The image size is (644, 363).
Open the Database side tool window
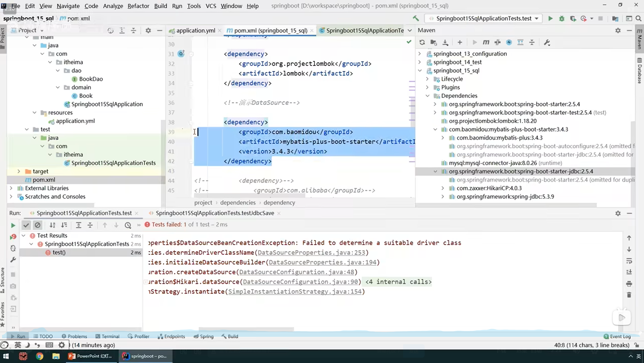pyautogui.click(x=640, y=71)
